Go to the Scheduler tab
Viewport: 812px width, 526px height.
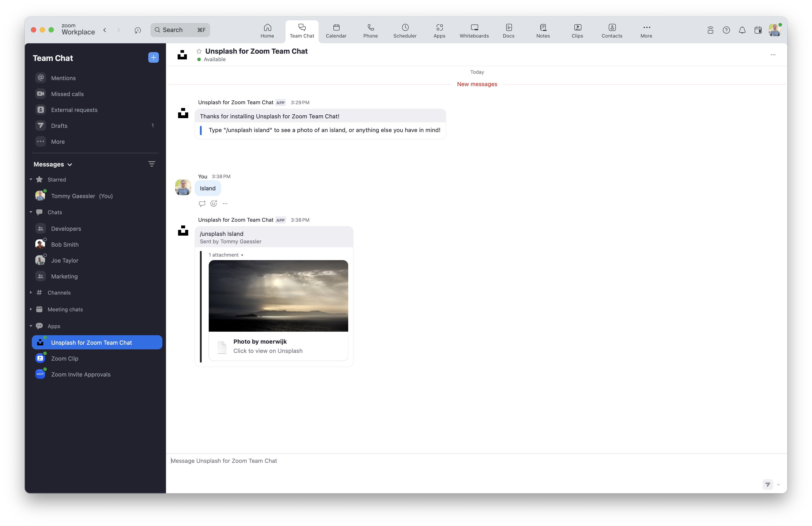point(405,31)
